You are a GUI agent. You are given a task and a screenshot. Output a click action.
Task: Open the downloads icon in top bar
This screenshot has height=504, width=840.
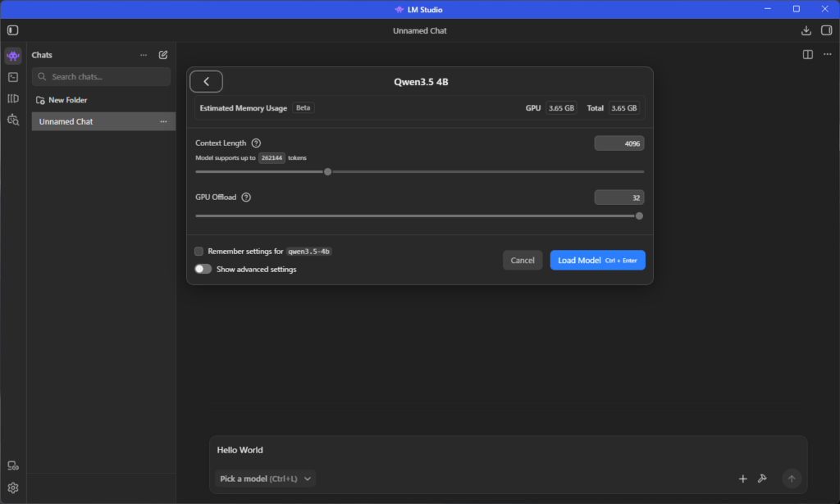pyautogui.click(x=806, y=30)
